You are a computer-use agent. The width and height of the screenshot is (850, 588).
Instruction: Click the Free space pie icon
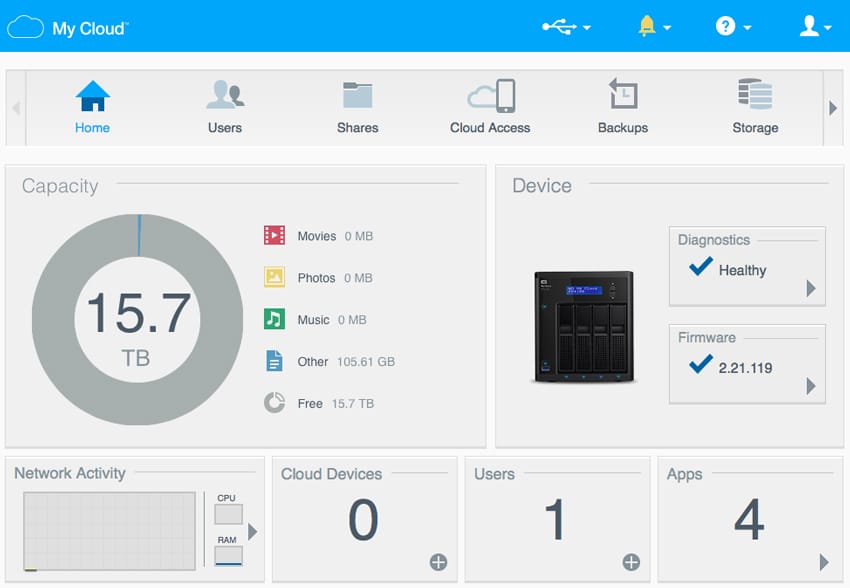(x=274, y=403)
